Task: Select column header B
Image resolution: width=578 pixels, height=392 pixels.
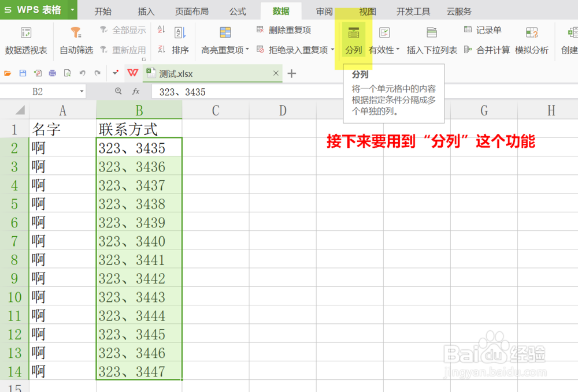Action: pyautogui.click(x=139, y=110)
